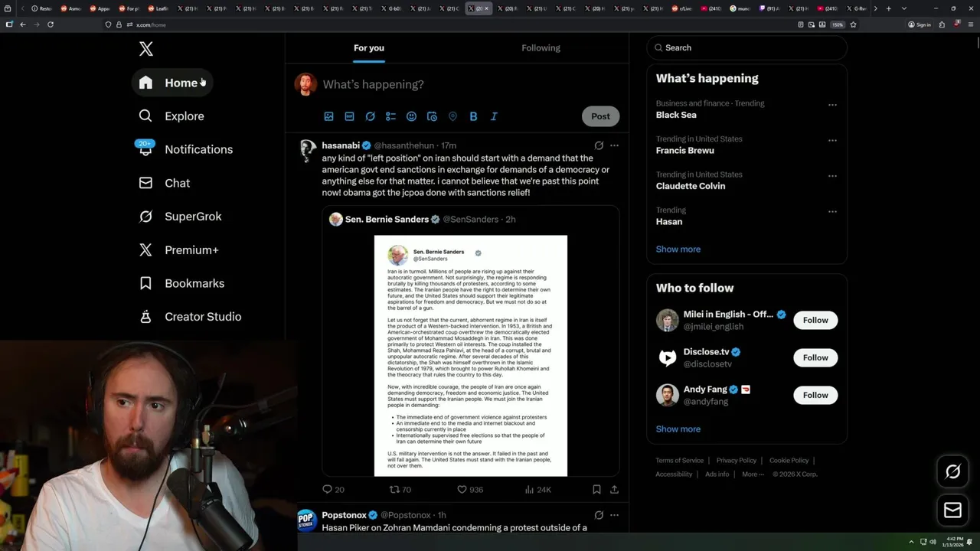This screenshot has height=551, width=980.
Task: Open the Bernie Sanders statement image
Action: (471, 356)
